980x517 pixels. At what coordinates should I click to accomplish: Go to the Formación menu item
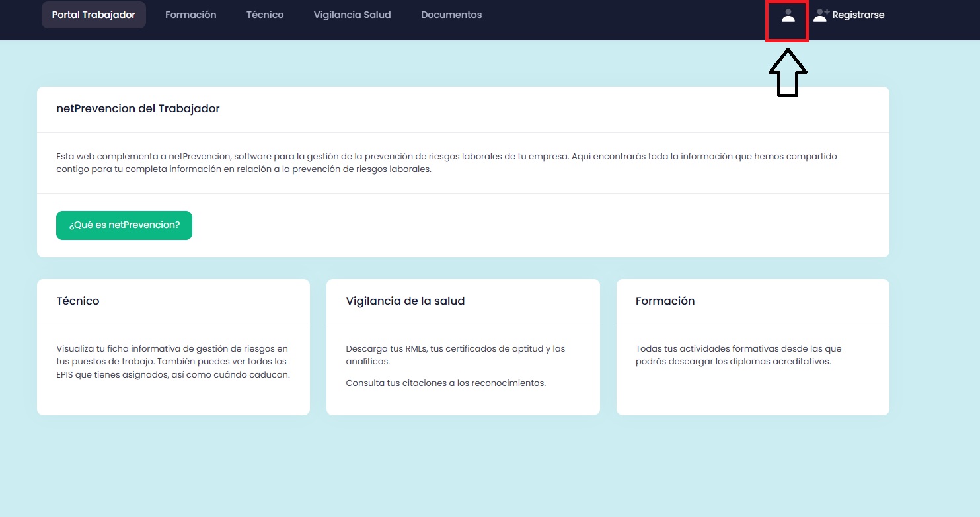[x=191, y=15]
